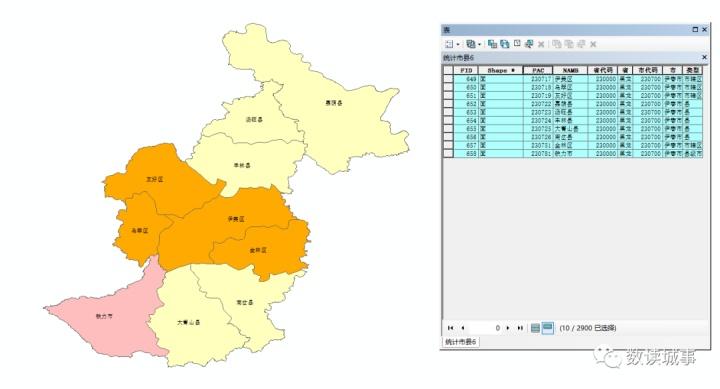This screenshot has width=720, height=389.
Task: Click the 大箐山县 region on map
Action: pyautogui.click(x=189, y=322)
